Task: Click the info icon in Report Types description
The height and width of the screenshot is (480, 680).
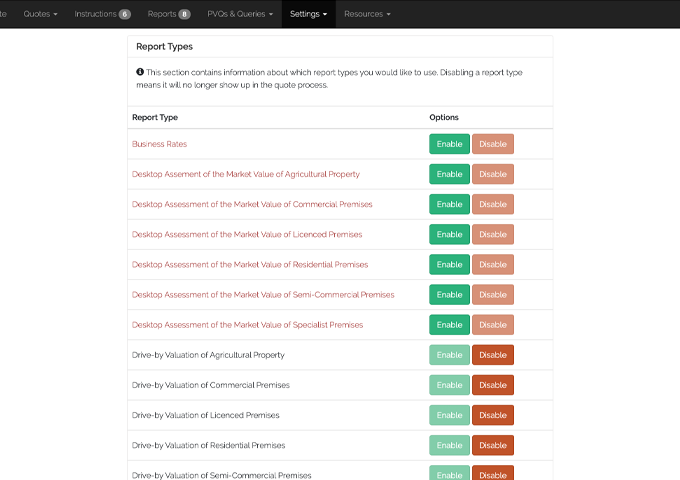Action: tap(140, 72)
